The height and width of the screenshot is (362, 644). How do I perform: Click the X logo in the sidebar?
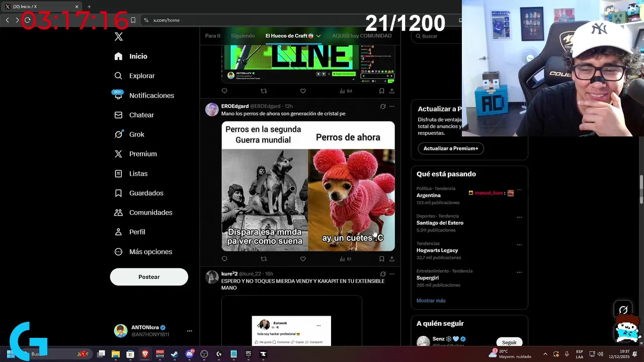point(119,36)
